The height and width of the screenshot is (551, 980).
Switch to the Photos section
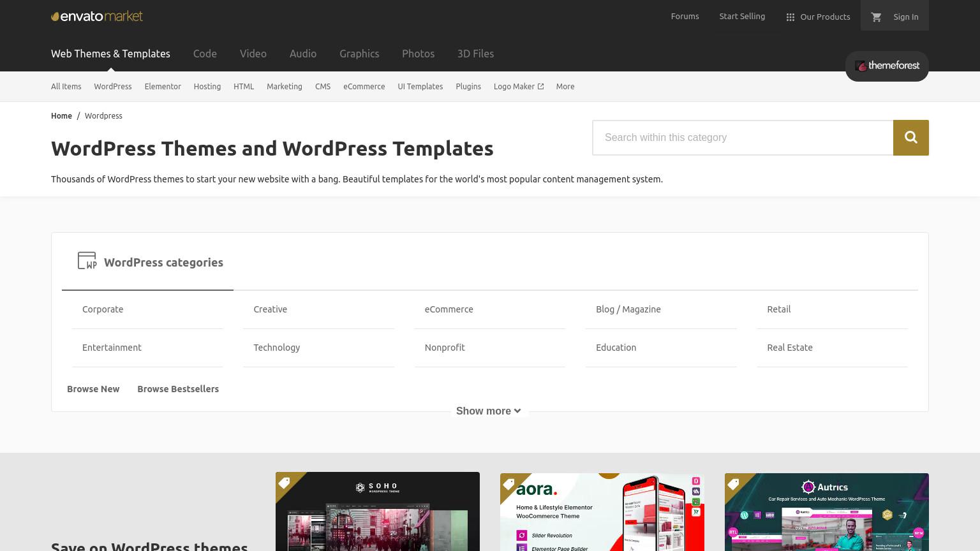(x=418, y=54)
